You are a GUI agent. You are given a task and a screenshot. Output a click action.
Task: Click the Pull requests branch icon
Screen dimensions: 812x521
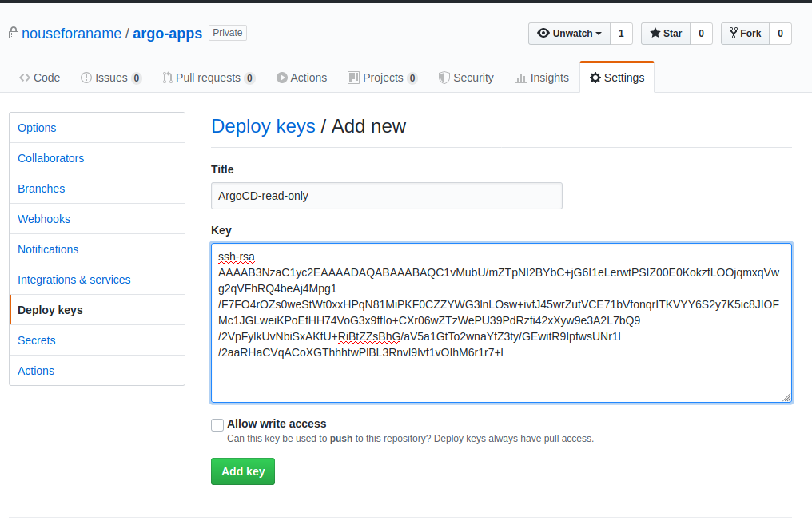(167, 78)
